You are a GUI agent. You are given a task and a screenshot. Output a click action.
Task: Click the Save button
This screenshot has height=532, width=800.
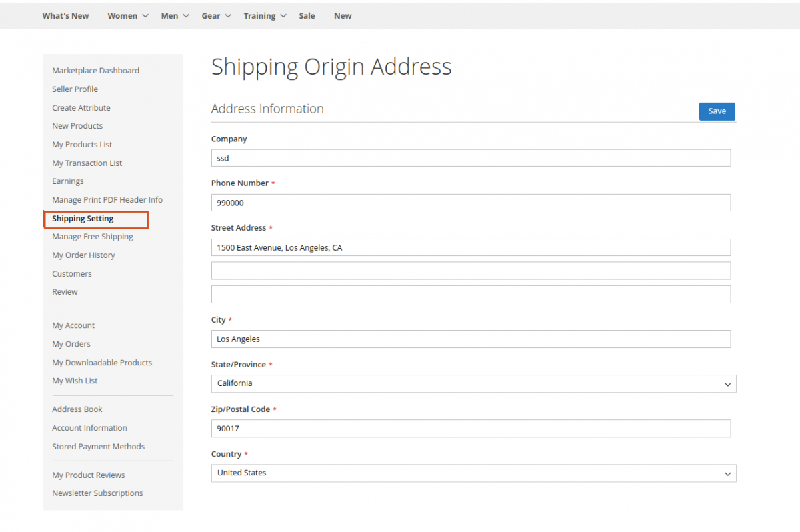[717, 111]
